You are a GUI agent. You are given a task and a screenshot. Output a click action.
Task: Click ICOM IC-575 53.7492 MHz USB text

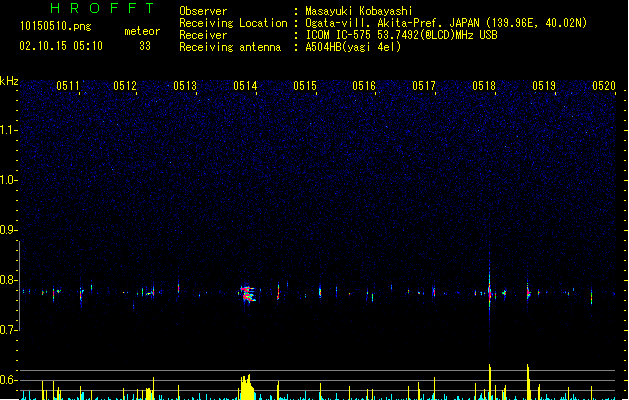pos(402,35)
